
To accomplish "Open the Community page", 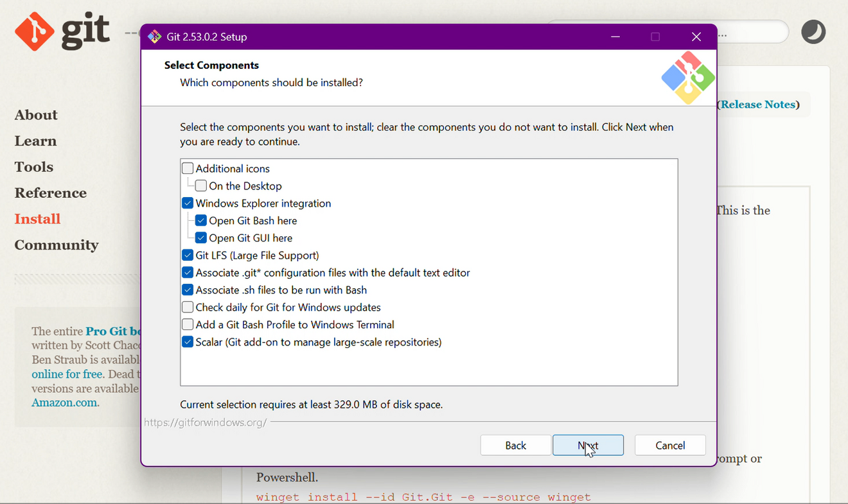I will (57, 245).
